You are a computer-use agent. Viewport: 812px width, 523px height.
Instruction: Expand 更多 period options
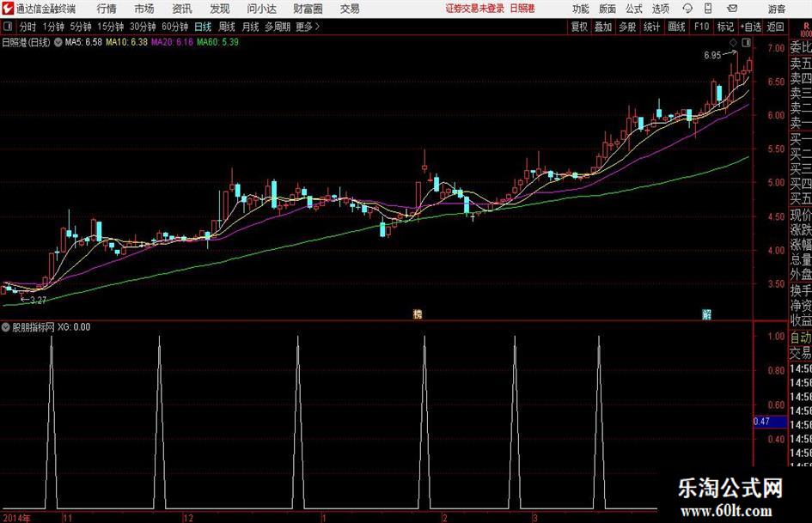point(308,27)
